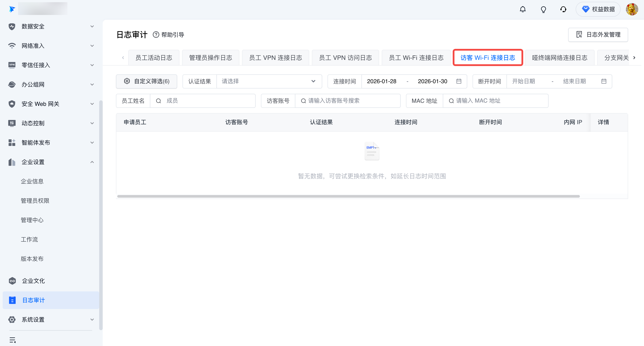Screen dimensions: 644x346
Task: Expand the 办公组网 menu chevron
Action: coord(92,84)
